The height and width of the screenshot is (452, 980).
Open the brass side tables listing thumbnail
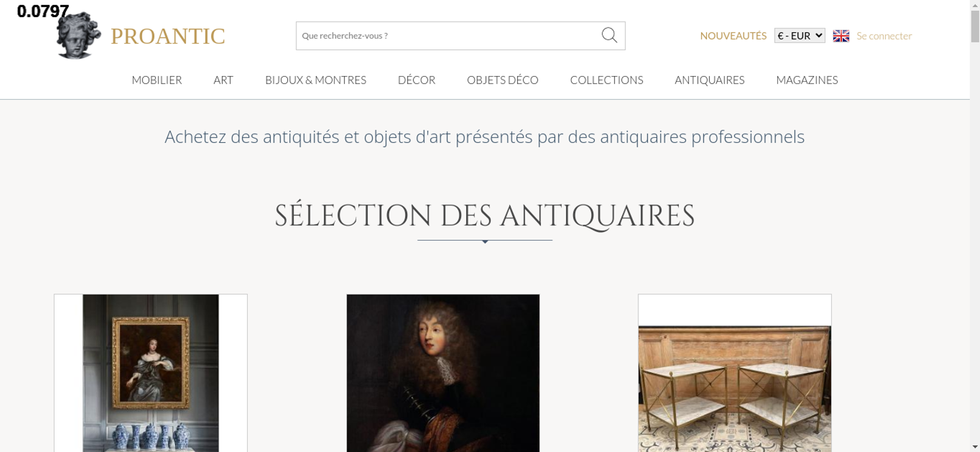pyautogui.click(x=735, y=373)
